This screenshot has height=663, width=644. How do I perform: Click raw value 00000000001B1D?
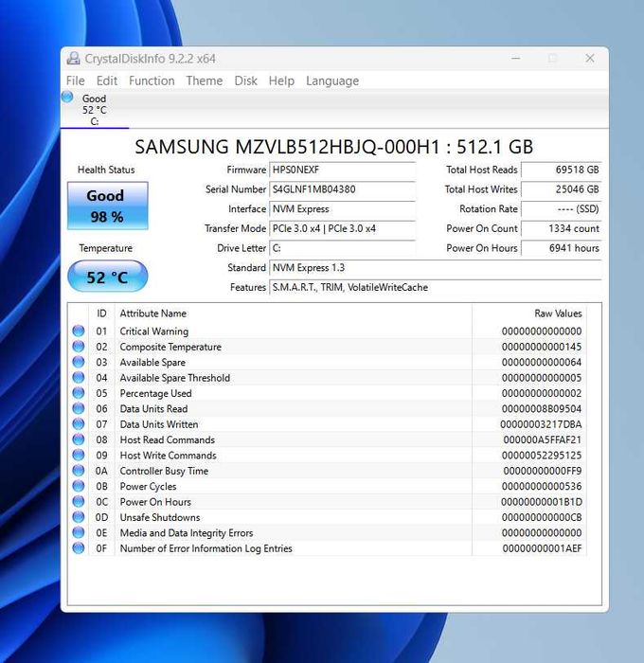tap(542, 502)
